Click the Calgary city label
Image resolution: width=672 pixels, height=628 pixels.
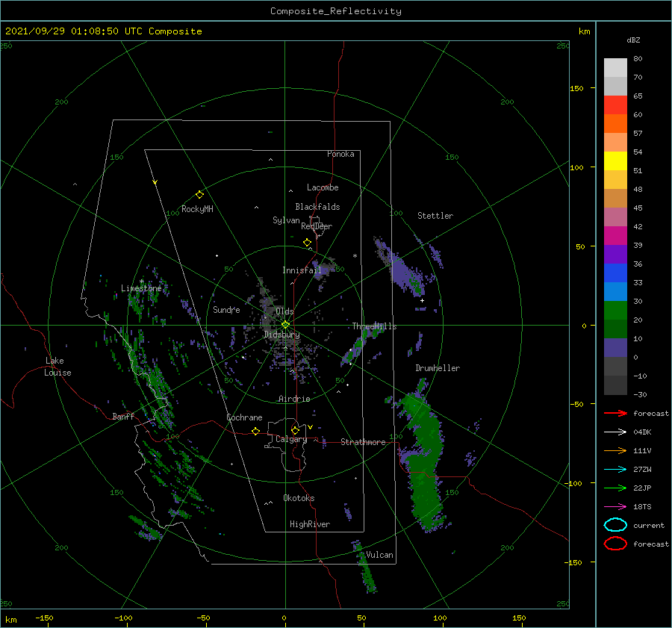tap(291, 439)
